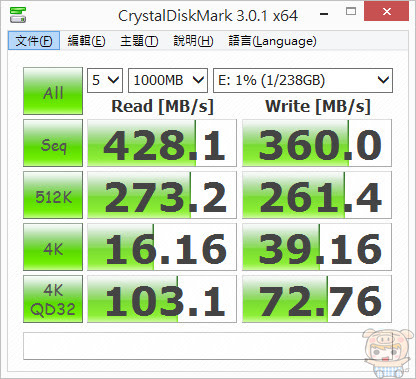Open the 編輯(E) menu
Image resolution: width=416 pixels, height=379 pixels.
[86, 41]
